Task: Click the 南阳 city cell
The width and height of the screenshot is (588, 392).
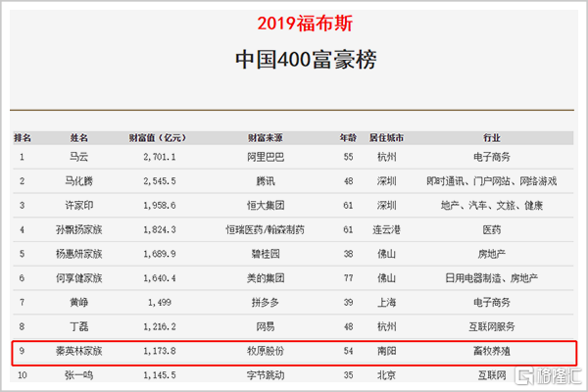Action: click(387, 351)
